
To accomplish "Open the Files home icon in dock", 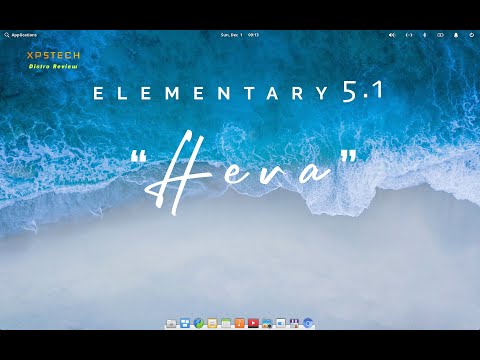I will (171, 323).
